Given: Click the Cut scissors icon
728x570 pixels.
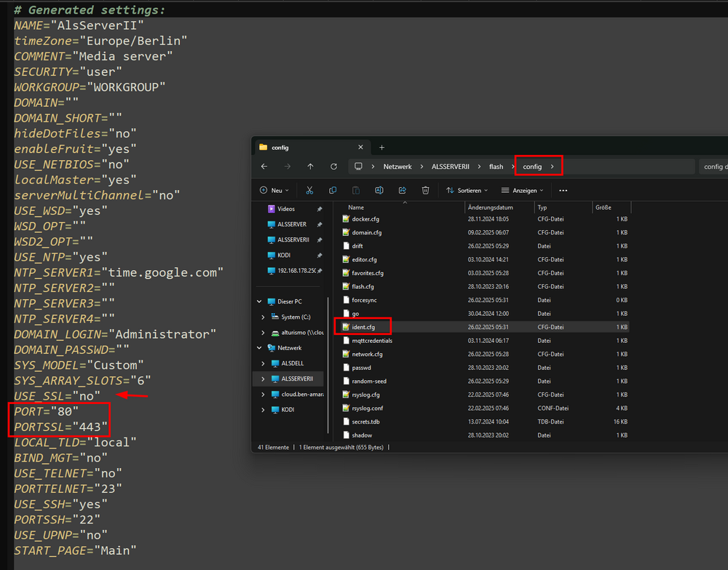Looking at the screenshot, I should (309, 190).
